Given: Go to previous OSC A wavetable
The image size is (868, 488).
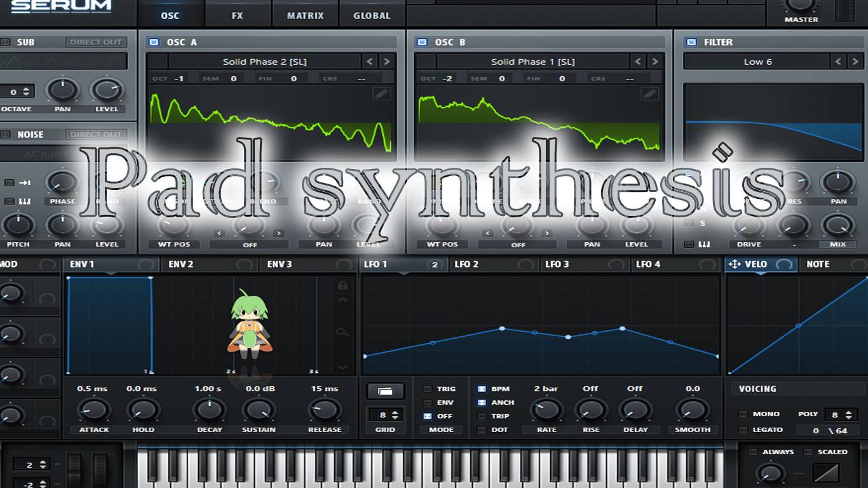Looking at the screenshot, I should click(370, 62).
